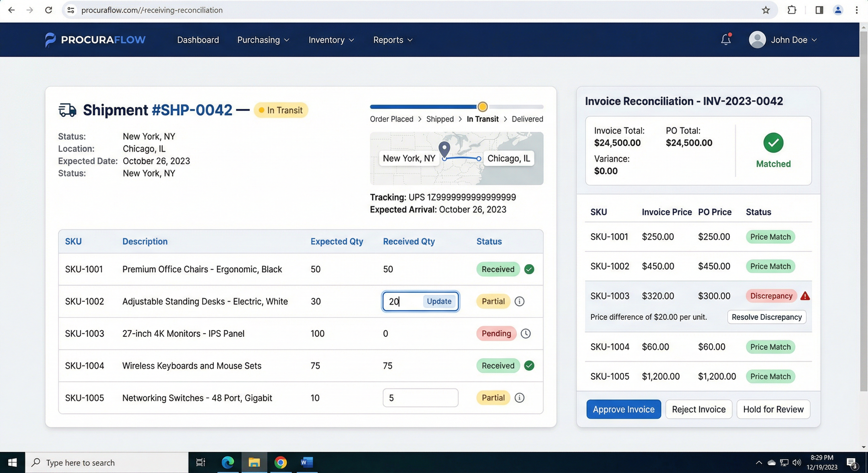Screen dimensions: 868x473
Task: Click Resolve Discrepancy for SKU-1003
Action: (766, 317)
